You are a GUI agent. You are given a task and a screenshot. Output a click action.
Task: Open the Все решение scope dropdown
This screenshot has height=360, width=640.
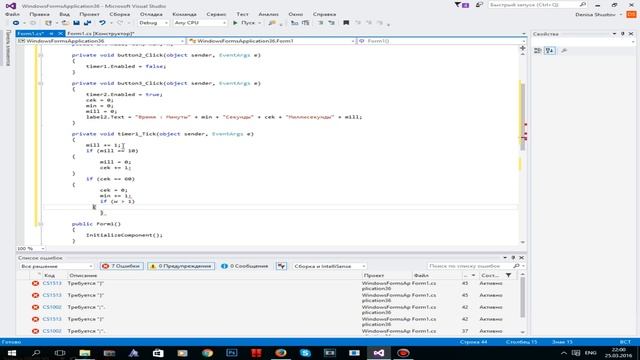56,266
